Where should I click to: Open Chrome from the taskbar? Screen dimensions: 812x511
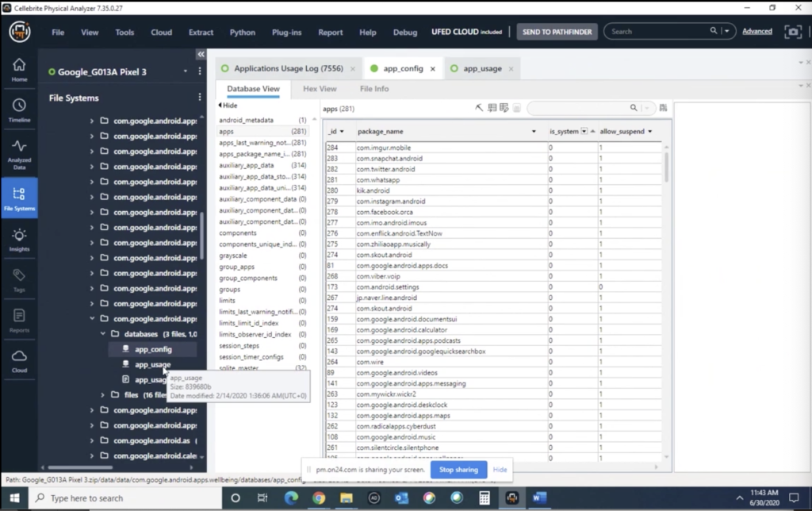tap(319, 498)
